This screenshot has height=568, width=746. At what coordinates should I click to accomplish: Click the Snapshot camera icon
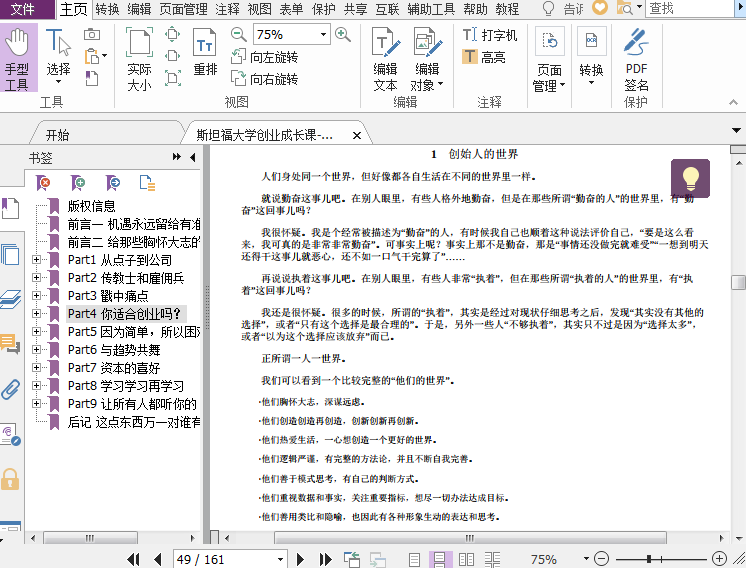pos(92,34)
